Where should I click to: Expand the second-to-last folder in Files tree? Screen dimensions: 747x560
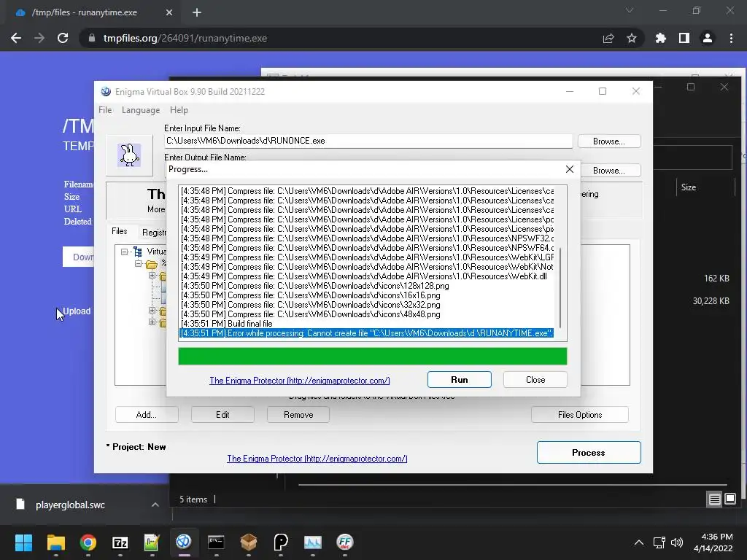(x=152, y=311)
